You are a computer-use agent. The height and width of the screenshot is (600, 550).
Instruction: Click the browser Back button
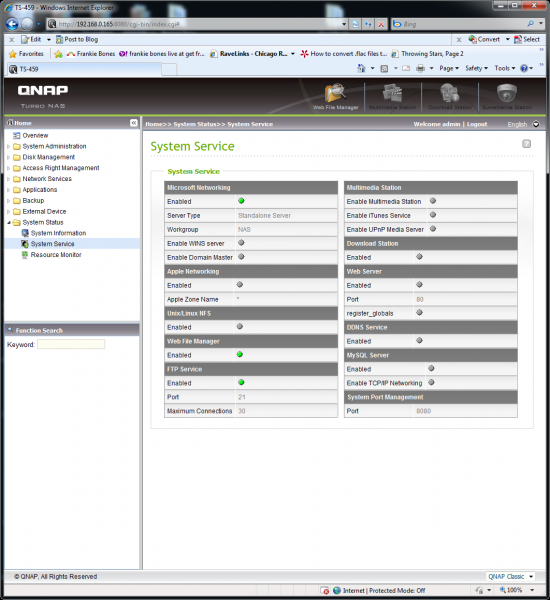click(12, 24)
